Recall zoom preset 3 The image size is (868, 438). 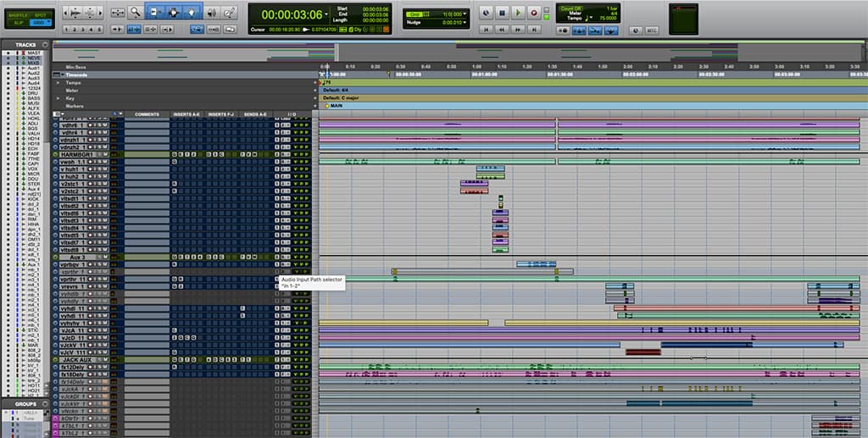82,30
